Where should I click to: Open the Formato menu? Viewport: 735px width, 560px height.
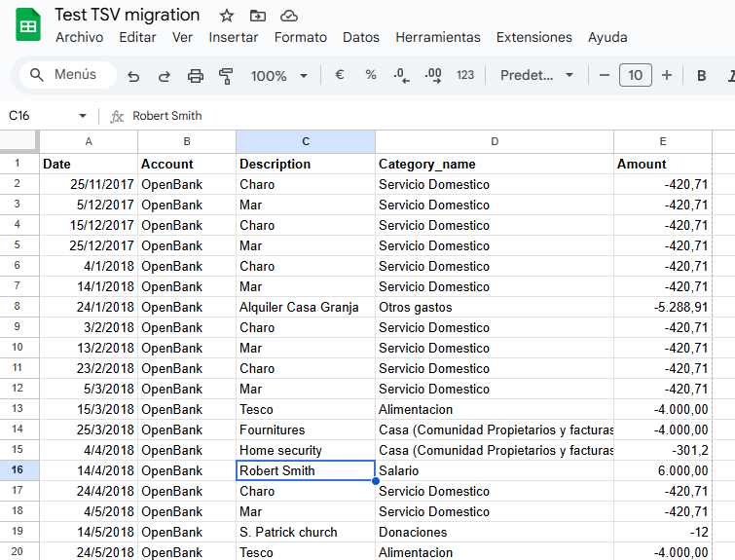click(301, 37)
